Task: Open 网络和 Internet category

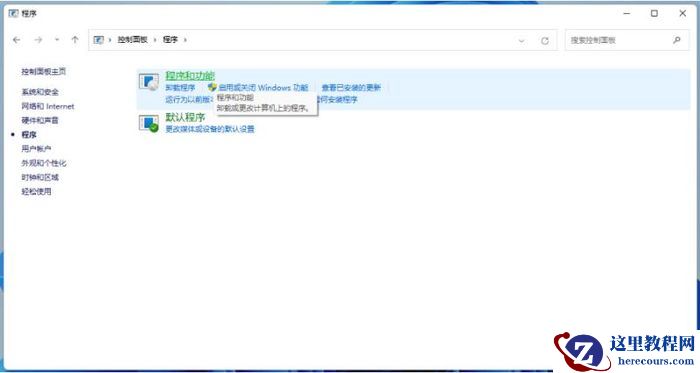Action: pyautogui.click(x=48, y=106)
